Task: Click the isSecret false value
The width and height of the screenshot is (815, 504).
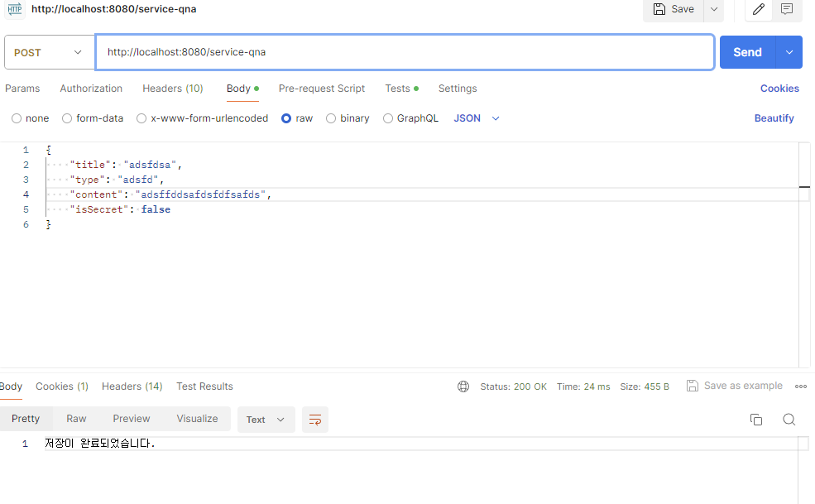Action: (156, 209)
